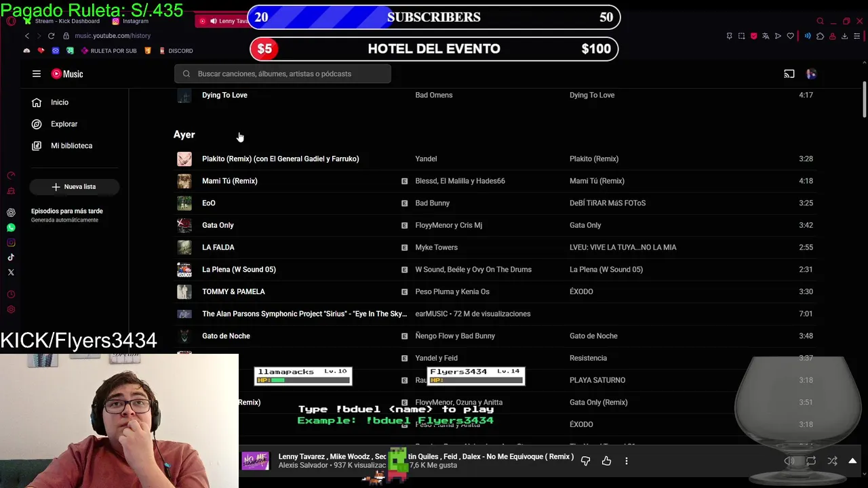
Task: Click the YouTube Music logo
Action: [x=67, y=74]
